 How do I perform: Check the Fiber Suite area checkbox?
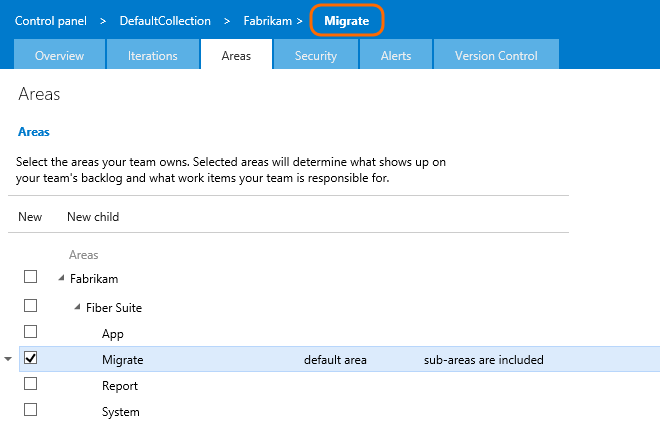30,305
